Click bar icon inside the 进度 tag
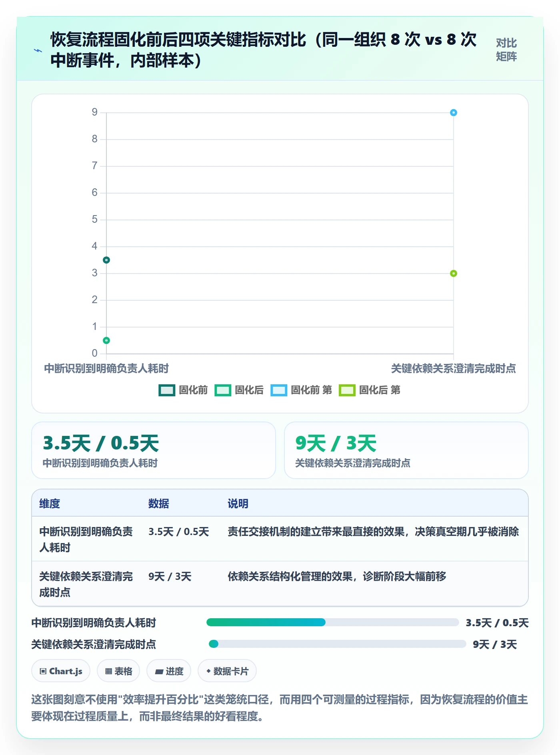Image resolution: width=560 pixels, height=755 pixels. 159,672
